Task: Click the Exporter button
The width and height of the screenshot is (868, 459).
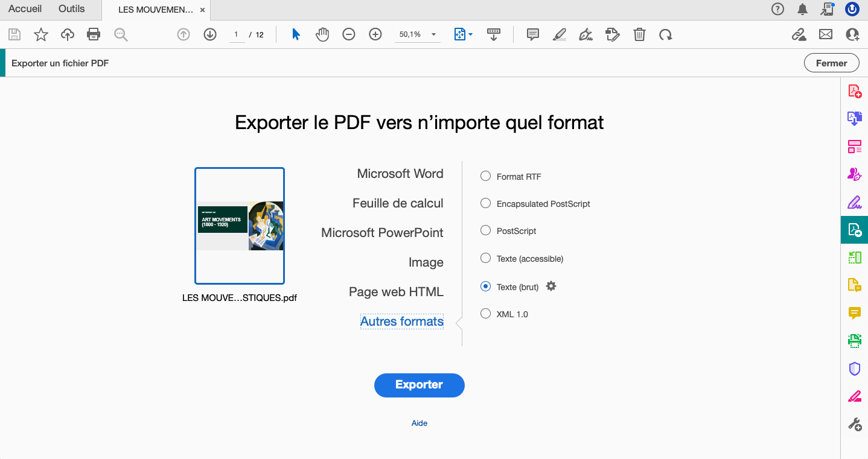Action: pyautogui.click(x=419, y=385)
